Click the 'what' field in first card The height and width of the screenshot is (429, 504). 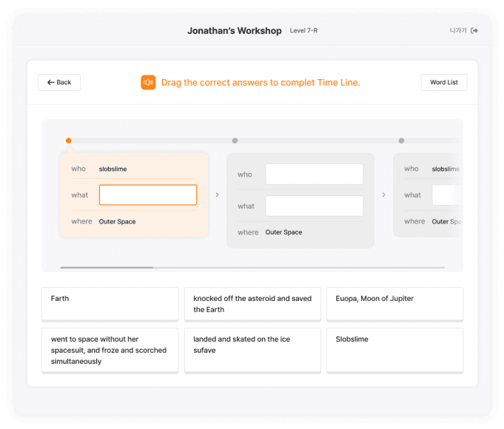(148, 195)
